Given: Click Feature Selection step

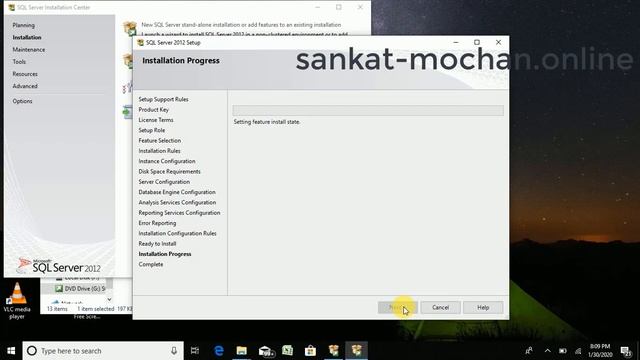Looking at the screenshot, I should (x=160, y=141).
